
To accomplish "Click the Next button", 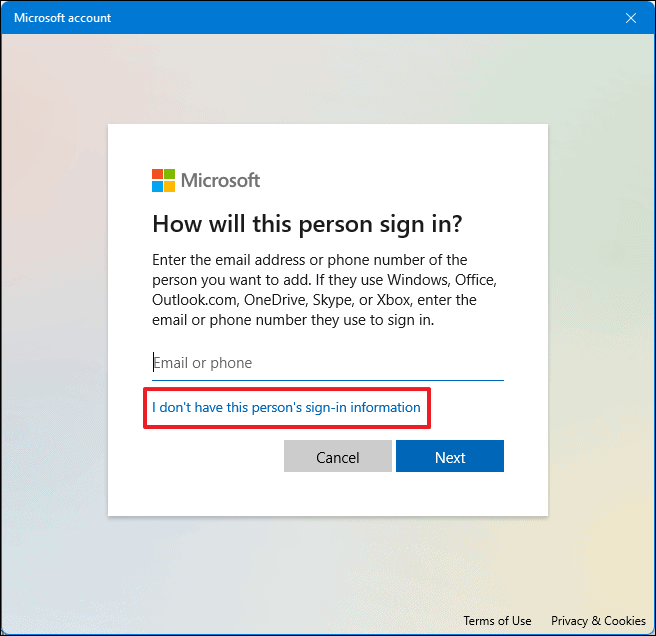I will click(450, 456).
